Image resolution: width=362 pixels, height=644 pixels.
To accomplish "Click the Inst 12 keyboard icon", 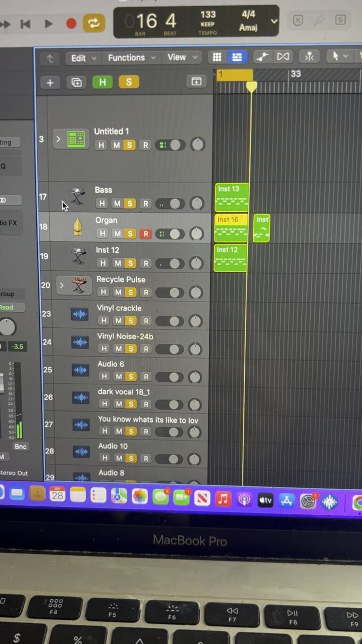I will [x=78, y=257].
